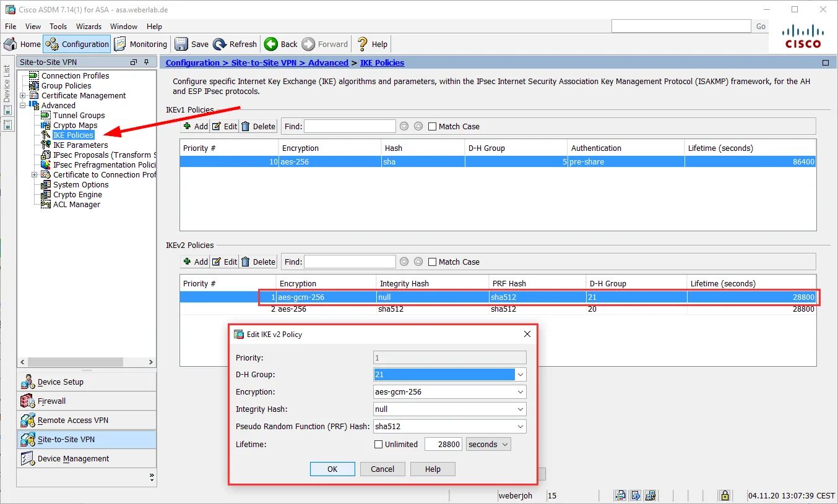Check the Unlimited lifetime box

(x=379, y=444)
